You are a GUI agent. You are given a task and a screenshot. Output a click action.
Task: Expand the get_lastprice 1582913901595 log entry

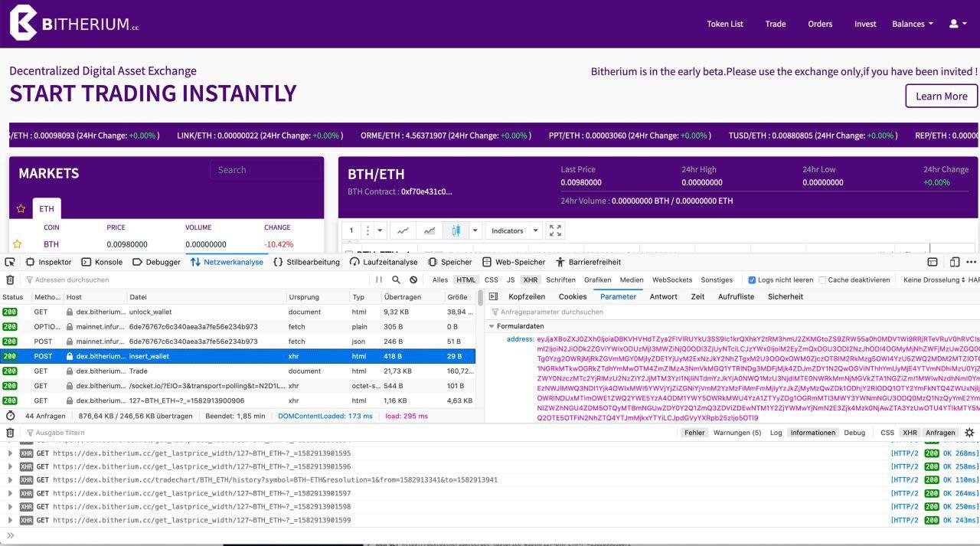(10, 453)
